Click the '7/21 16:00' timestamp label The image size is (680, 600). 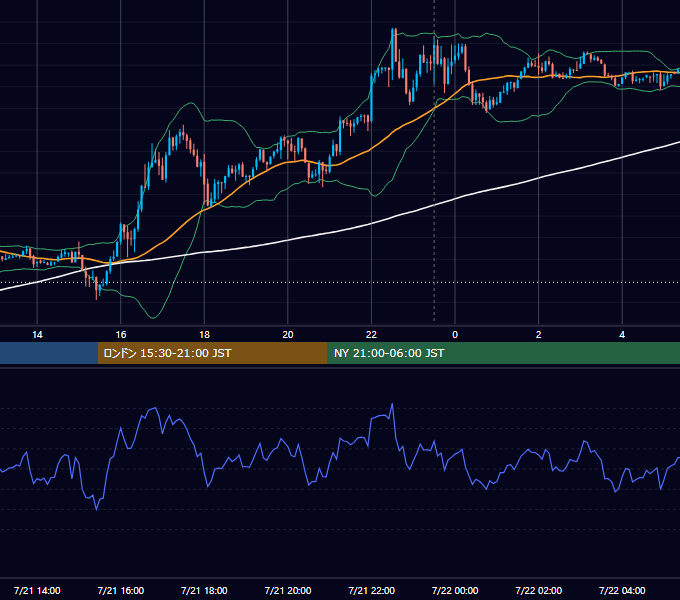point(121,590)
